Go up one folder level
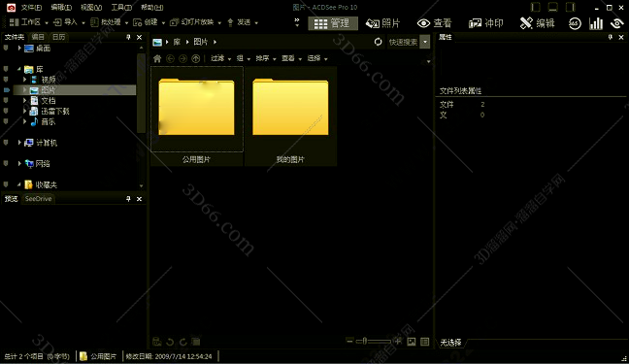The height and width of the screenshot is (364, 629). tap(196, 58)
